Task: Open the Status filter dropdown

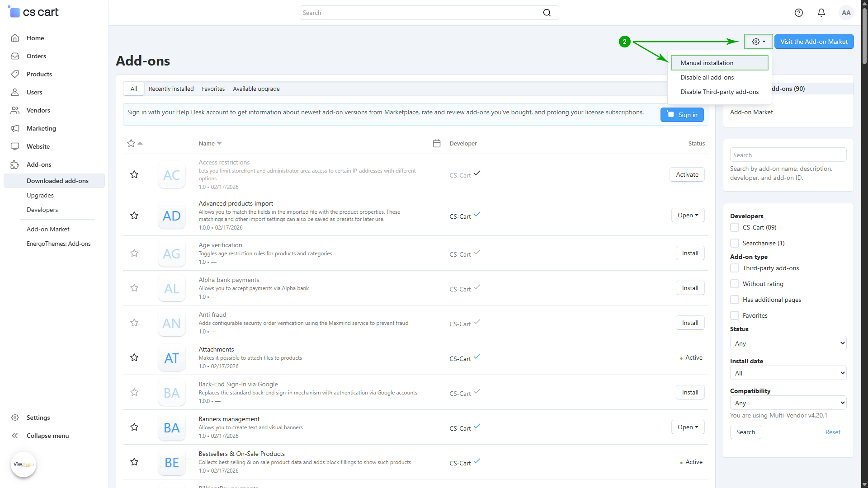Action: point(788,343)
